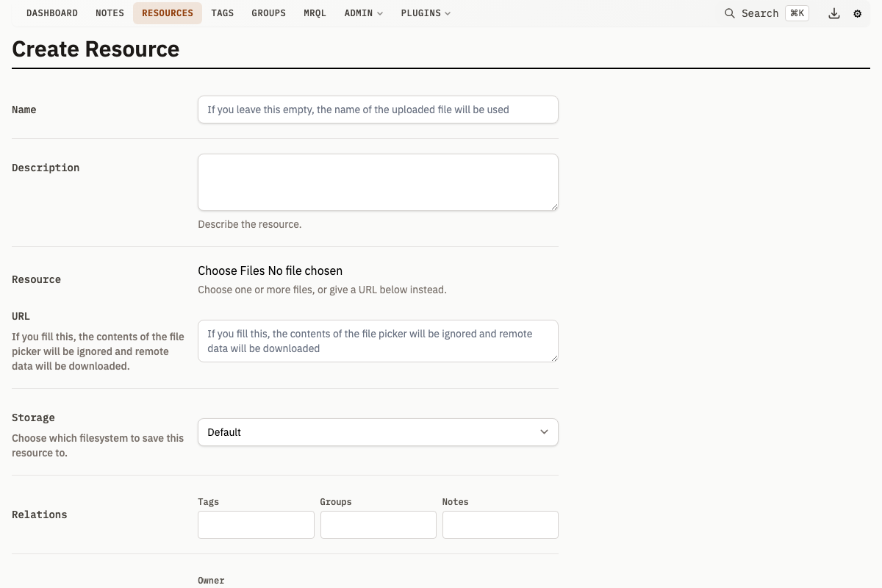Select the Resources tab
The image size is (882, 588).
coord(168,13)
